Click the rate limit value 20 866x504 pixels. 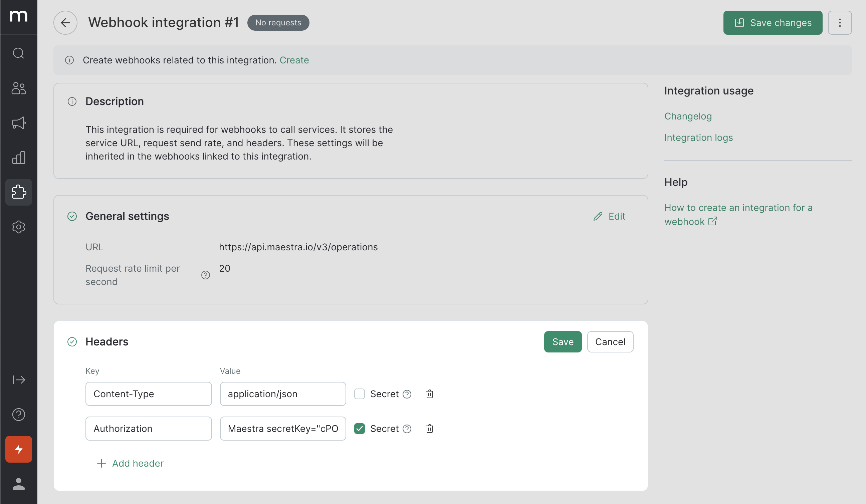click(x=225, y=269)
